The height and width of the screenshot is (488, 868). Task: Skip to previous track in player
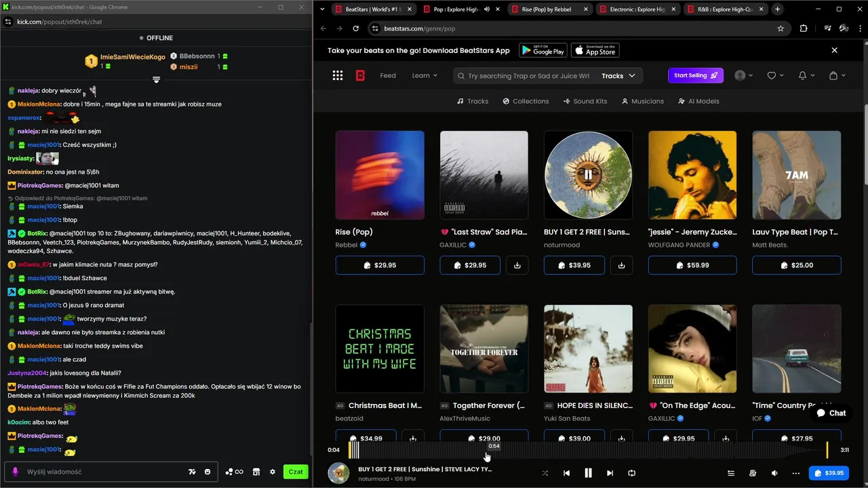click(x=566, y=473)
